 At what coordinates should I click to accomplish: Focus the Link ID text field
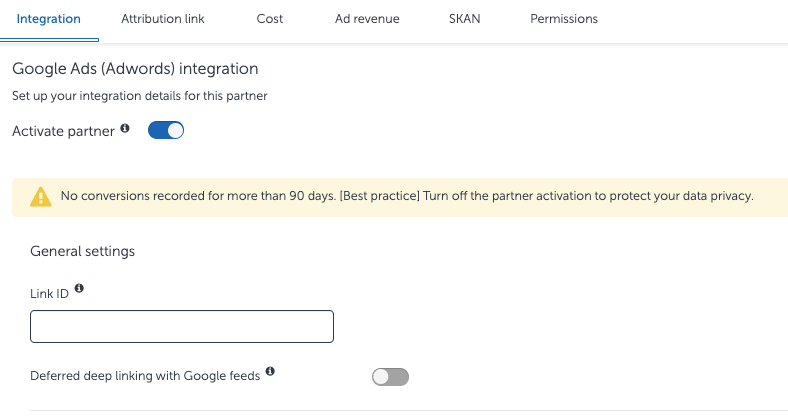click(182, 327)
